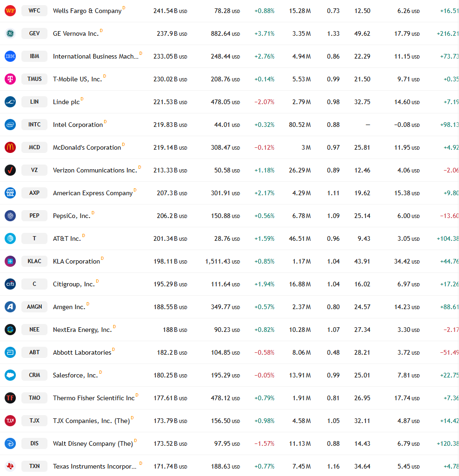The image size is (459, 476).
Task: Open PepsiCo, Inc. company link
Action: click(72, 216)
